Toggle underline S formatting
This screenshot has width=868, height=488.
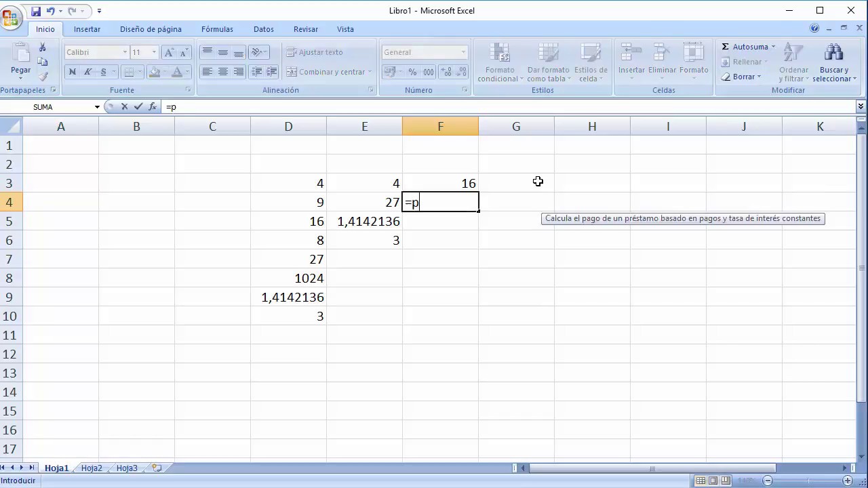[103, 72]
